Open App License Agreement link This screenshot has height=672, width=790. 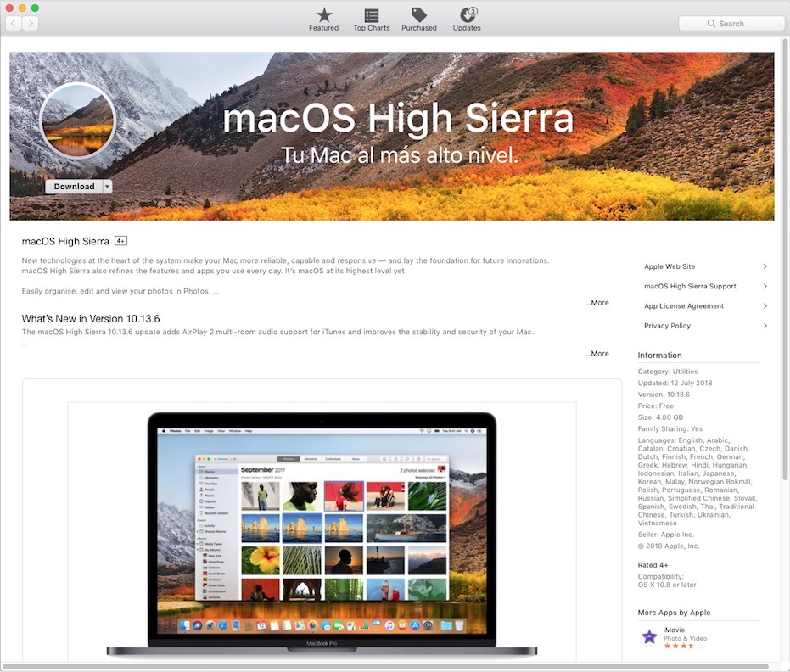684,305
